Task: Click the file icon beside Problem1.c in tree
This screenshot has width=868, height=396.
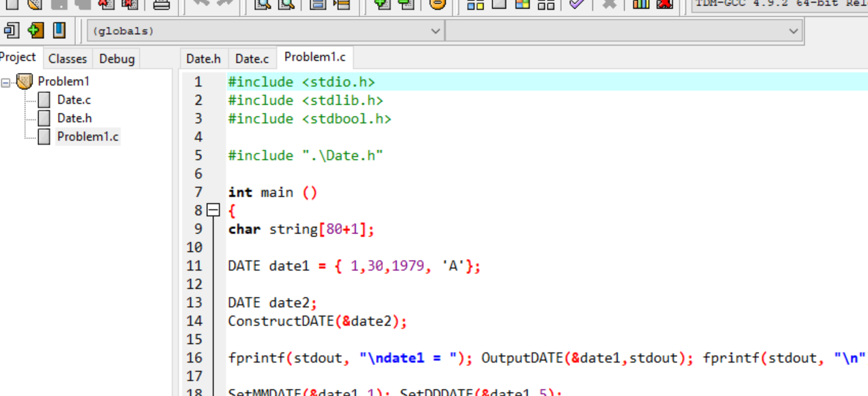Action: (44, 136)
